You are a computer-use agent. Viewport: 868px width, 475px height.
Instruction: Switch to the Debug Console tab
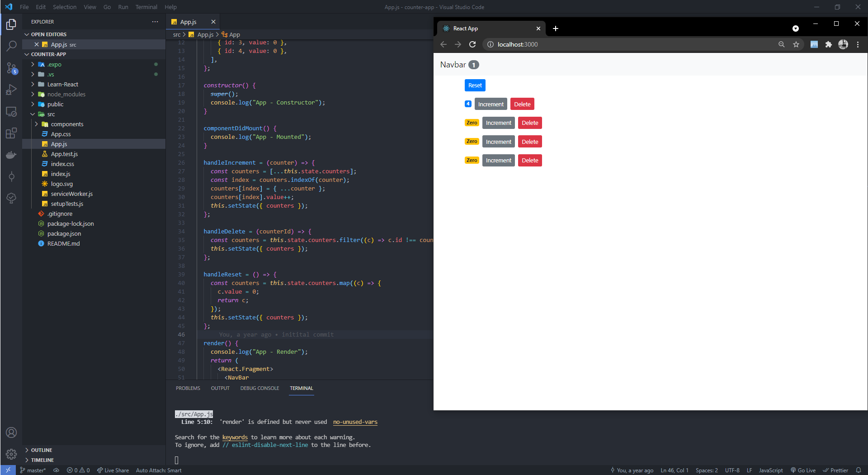pos(259,388)
